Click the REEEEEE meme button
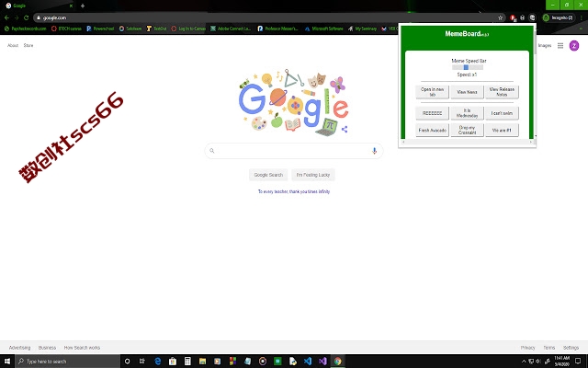This screenshot has height=368, width=588. coord(432,113)
